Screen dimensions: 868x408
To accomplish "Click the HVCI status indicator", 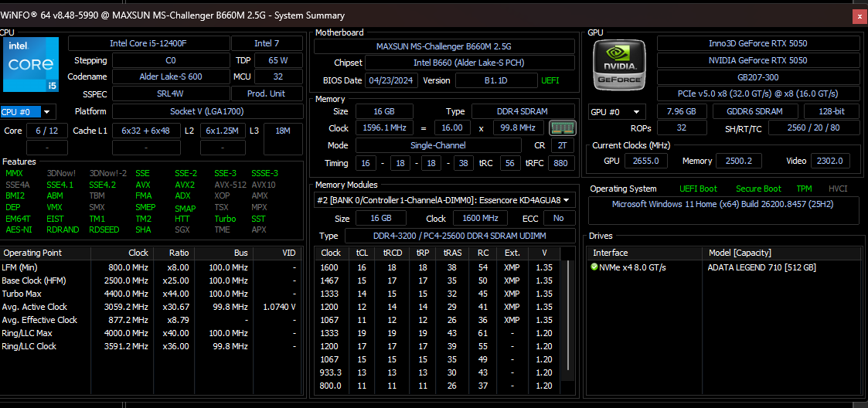I will pyautogui.click(x=838, y=189).
